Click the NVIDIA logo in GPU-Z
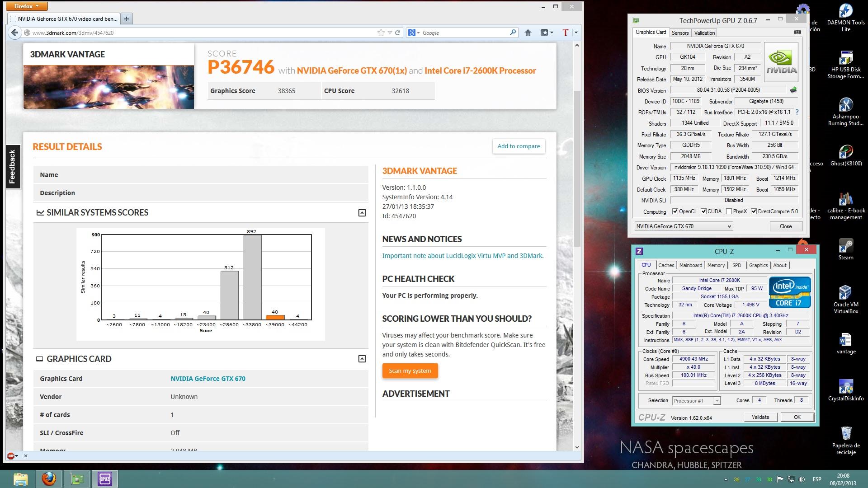868x488 pixels. click(x=781, y=62)
